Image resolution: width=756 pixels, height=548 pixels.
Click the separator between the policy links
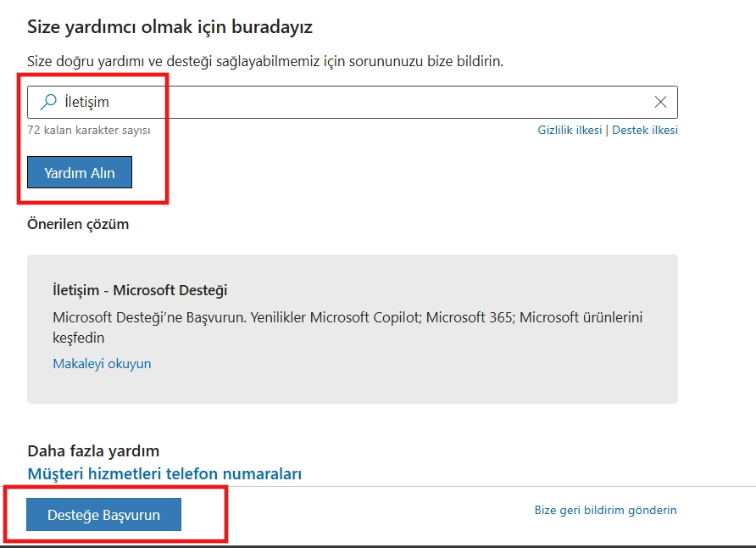(607, 130)
